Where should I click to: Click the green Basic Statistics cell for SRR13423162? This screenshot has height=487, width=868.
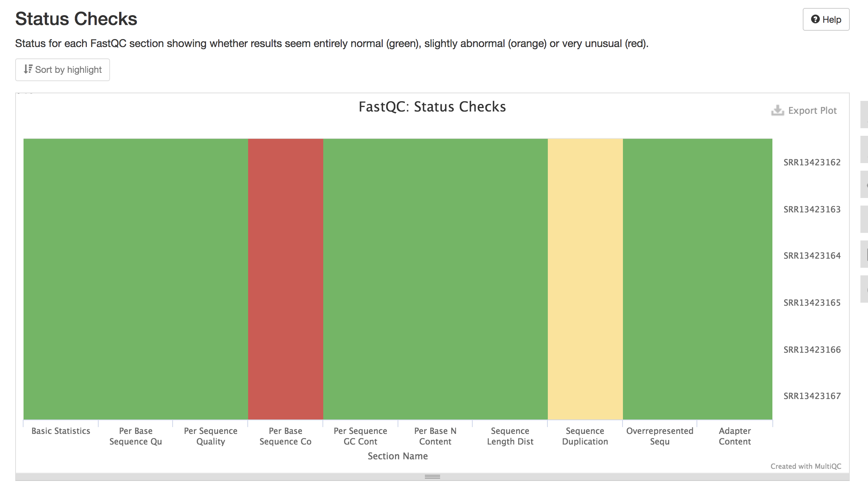click(x=61, y=162)
